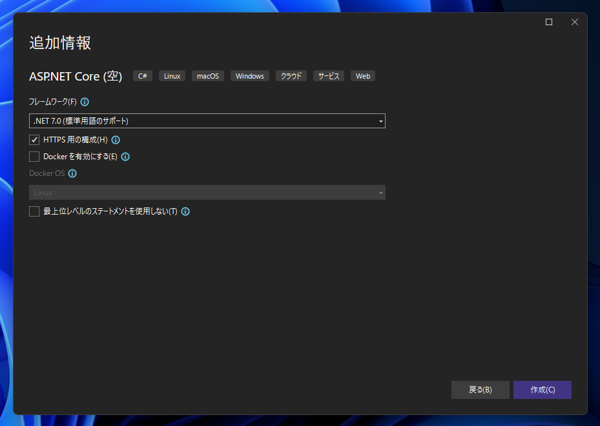Open framework info tooltip icon
The width and height of the screenshot is (600, 426).
85,102
